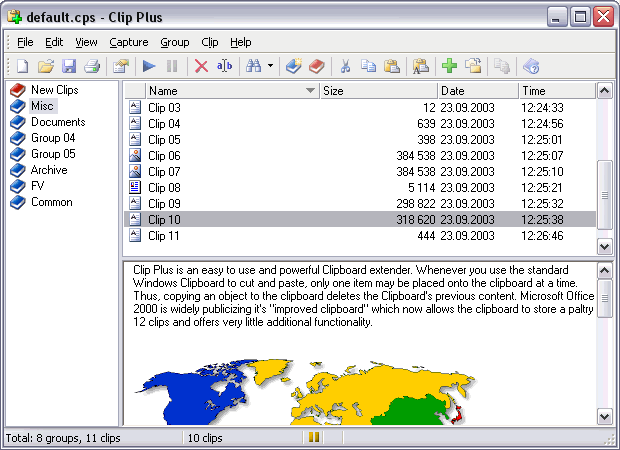Select Clip 03 in the list

pyautogui.click(x=360, y=108)
